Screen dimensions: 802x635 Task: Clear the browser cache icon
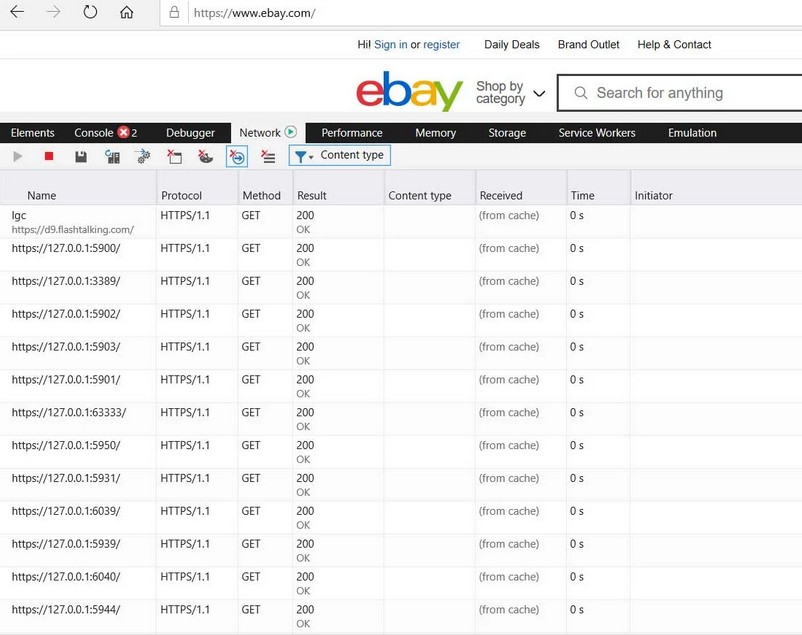[174, 157]
